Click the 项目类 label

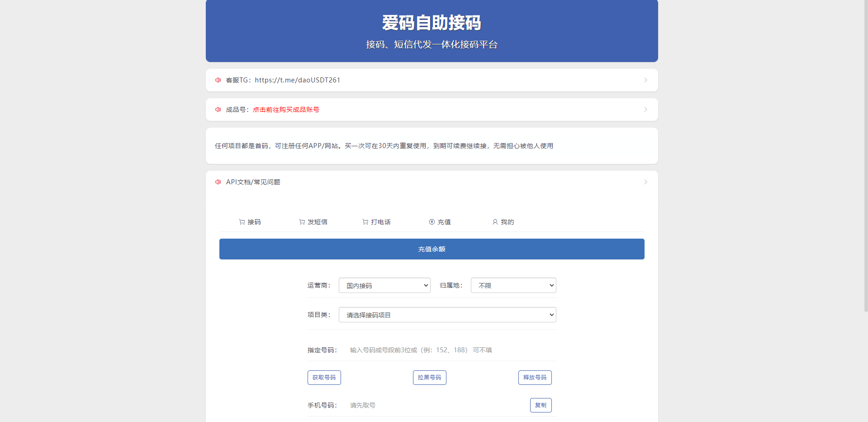(x=319, y=315)
